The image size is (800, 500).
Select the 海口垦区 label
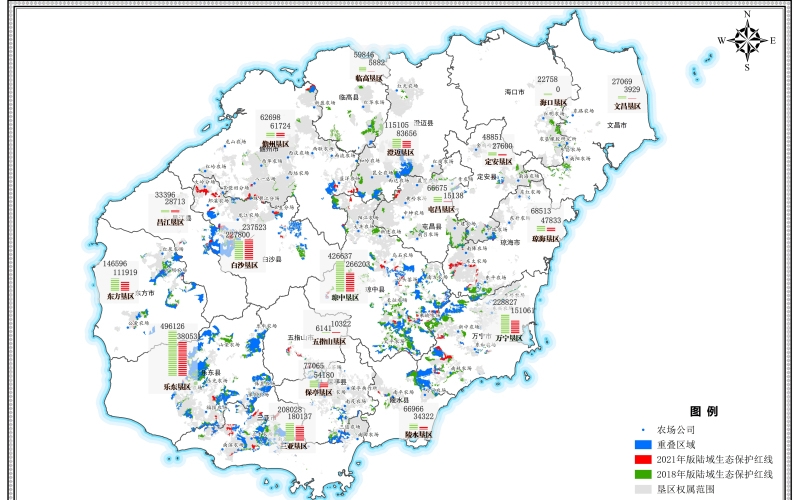pos(552,103)
